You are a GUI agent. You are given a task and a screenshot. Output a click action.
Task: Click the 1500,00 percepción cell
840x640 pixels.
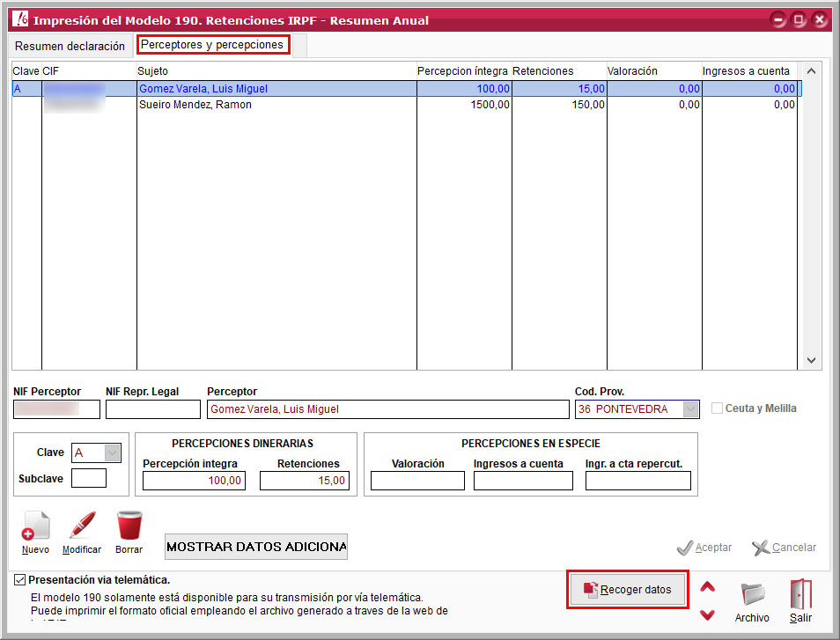[464, 105]
